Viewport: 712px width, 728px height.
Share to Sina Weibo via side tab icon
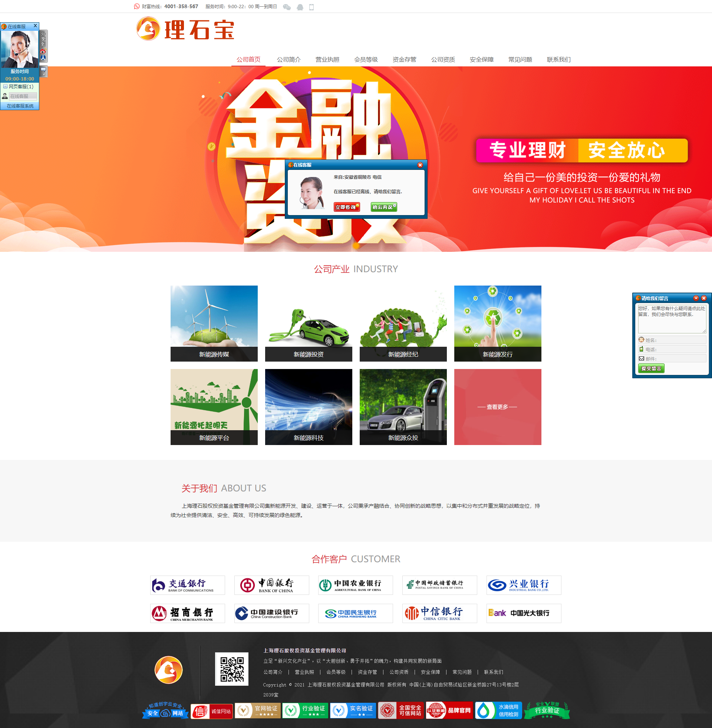43,51
